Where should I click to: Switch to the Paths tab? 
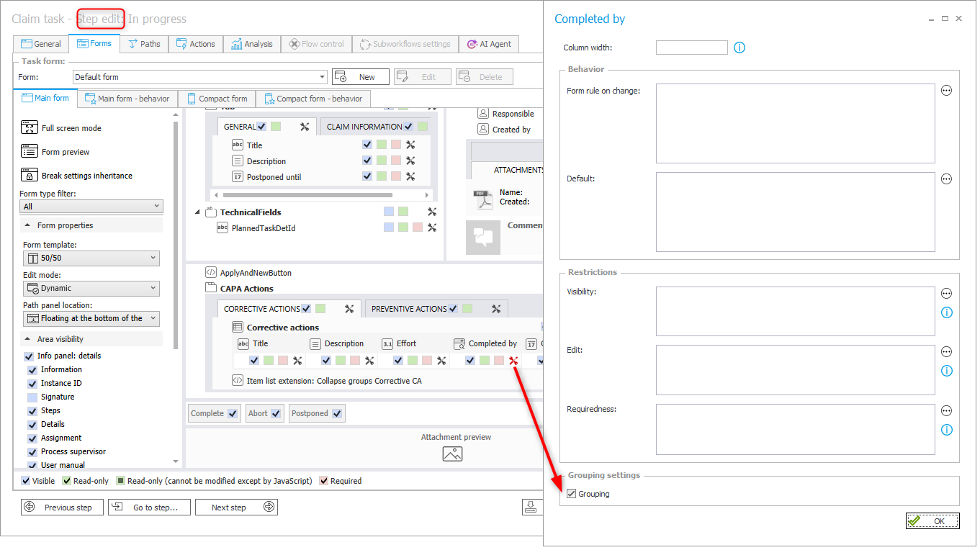coord(144,44)
